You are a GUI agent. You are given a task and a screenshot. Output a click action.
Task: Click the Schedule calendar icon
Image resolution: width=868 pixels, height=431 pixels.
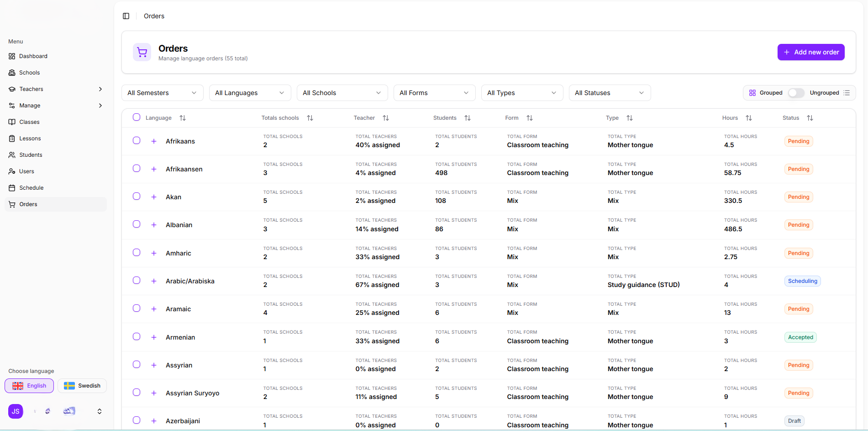[x=12, y=188]
